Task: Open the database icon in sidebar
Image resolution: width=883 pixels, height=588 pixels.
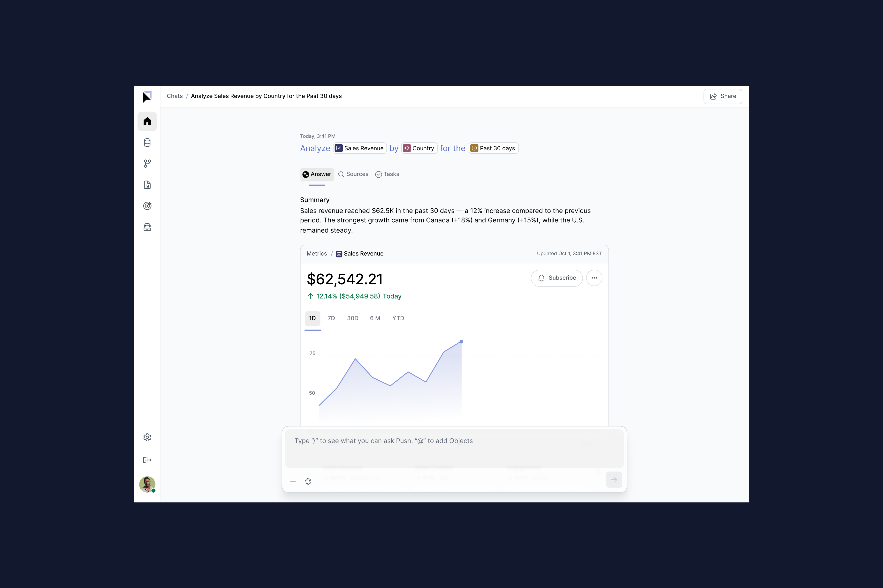Action: pos(147,143)
